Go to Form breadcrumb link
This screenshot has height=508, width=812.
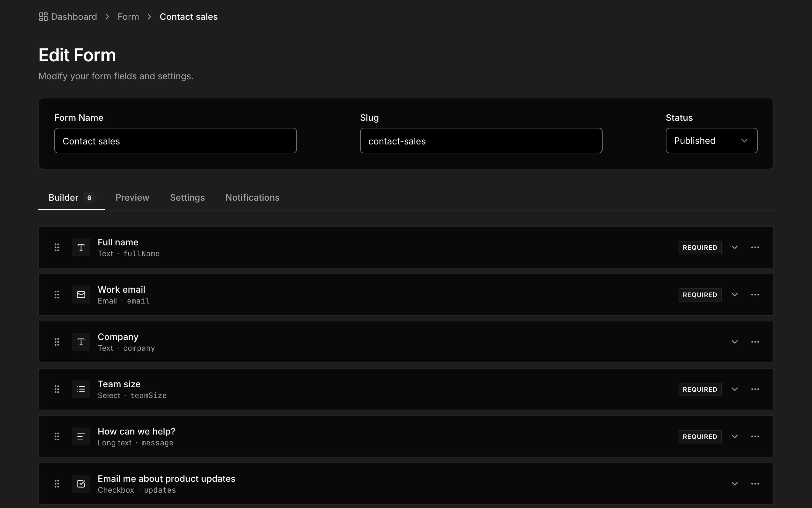coord(128,17)
